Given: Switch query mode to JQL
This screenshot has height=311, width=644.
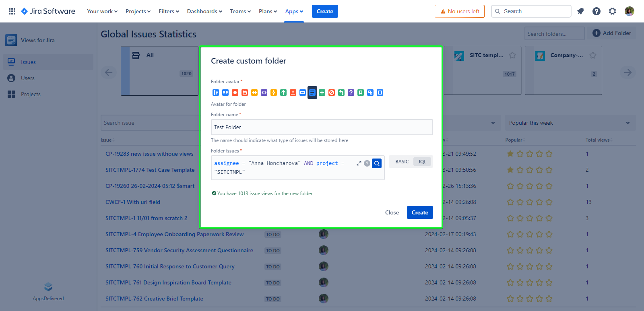Looking at the screenshot, I should point(422,162).
